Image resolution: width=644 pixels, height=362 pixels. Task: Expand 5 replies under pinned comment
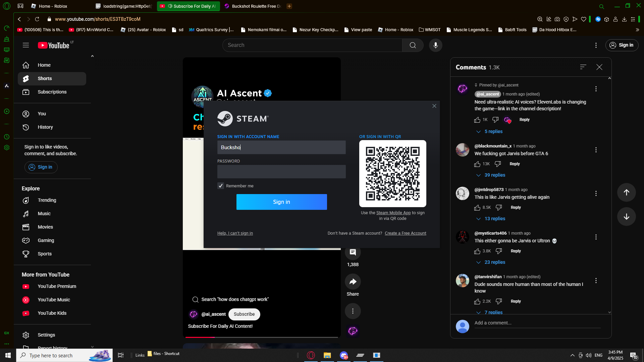click(x=489, y=131)
